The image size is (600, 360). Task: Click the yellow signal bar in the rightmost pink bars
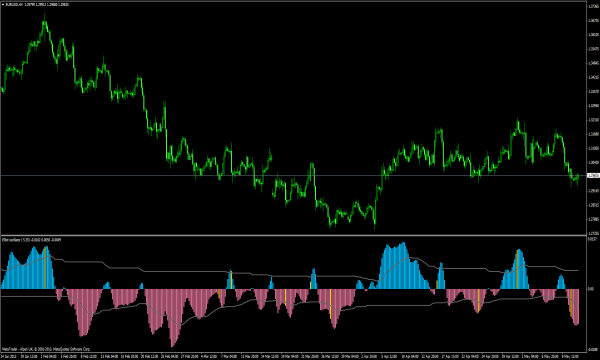pyautogui.click(x=571, y=303)
